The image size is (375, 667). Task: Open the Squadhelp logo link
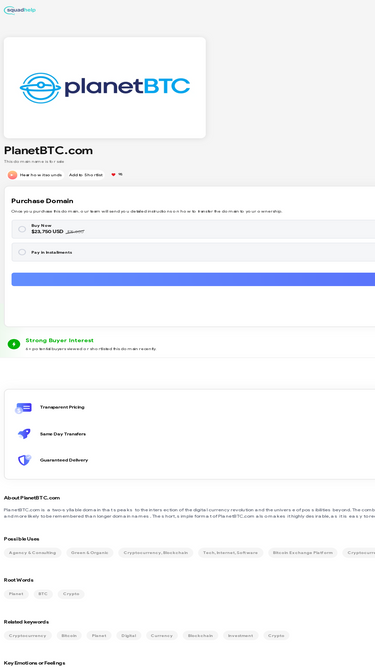20,10
